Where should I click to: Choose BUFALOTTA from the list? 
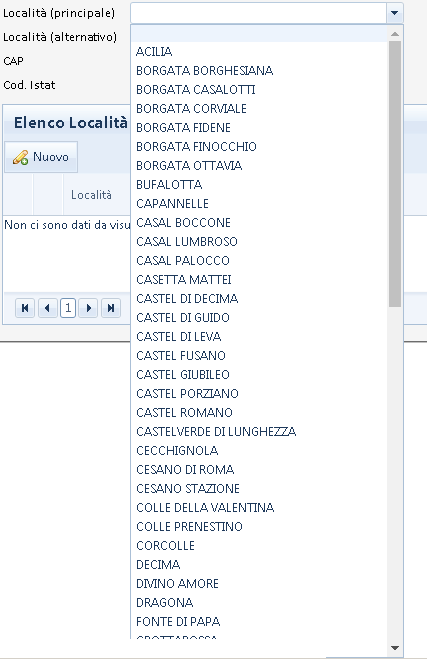[259, 185]
